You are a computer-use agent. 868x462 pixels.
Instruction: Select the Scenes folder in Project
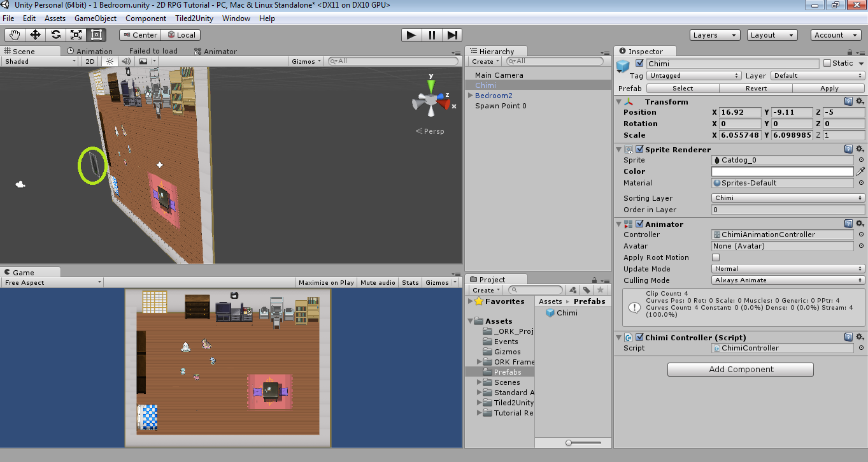tap(507, 382)
